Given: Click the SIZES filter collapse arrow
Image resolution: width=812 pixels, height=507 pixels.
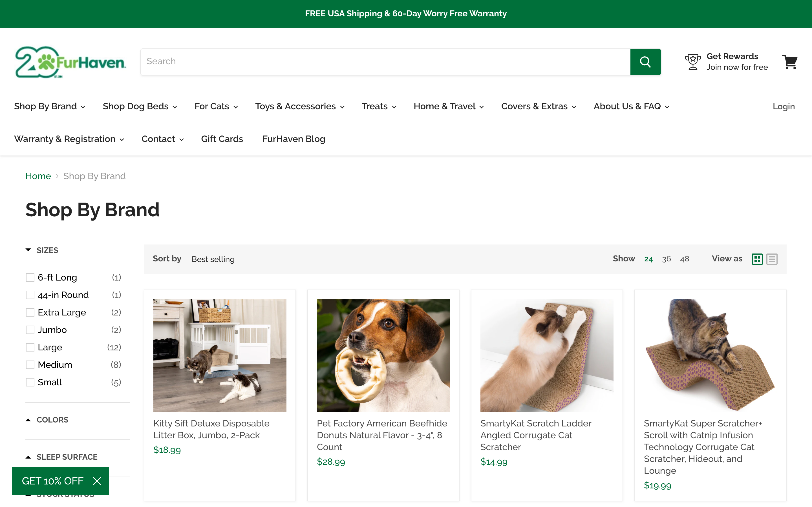Looking at the screenshot, I should (x=28, y=250).
